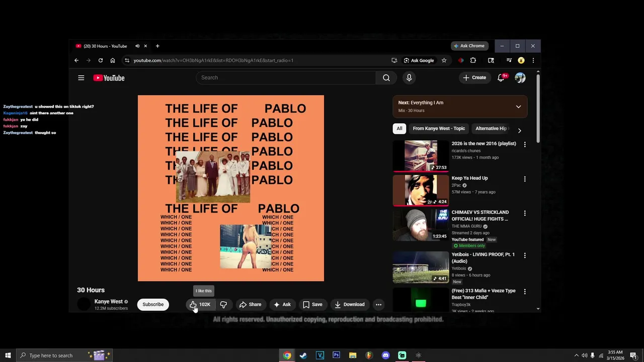This screenshot has height=362, width=644.
Task: Like the video with thumbs up
Action: (199, 304)
